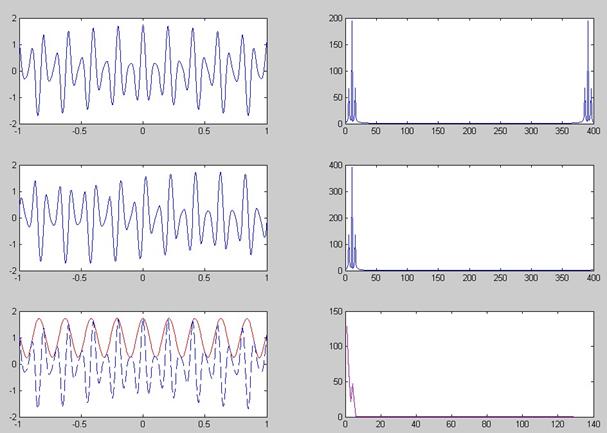The height and width of the screenshot is (433, 607).
Task: Select the bottom-left plot with red envelope
Action: pyautogui.click(x=143, y=364)
